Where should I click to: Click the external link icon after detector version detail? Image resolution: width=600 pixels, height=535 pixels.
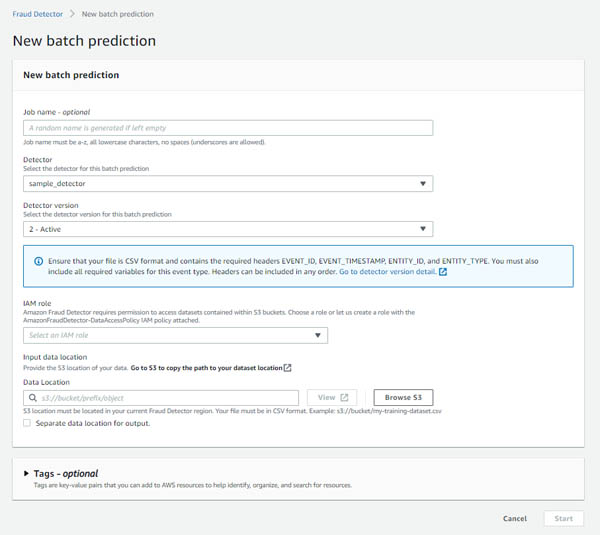tap(443, 272)
